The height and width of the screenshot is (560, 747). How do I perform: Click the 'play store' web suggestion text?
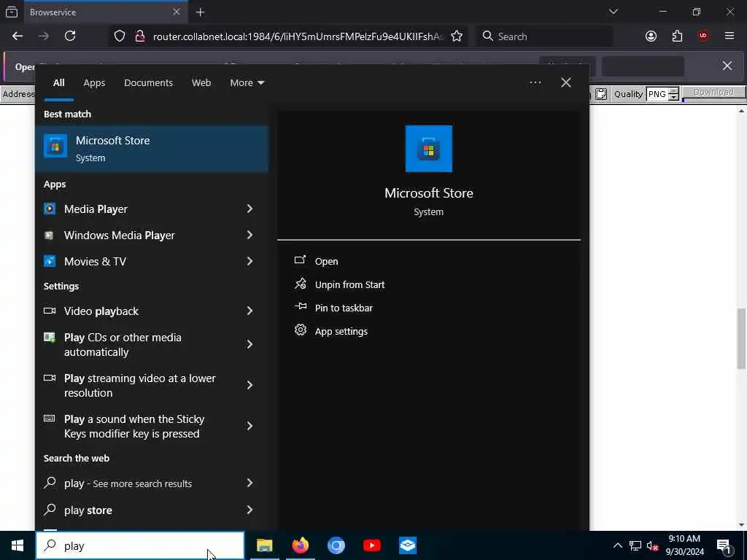[88, 510]
